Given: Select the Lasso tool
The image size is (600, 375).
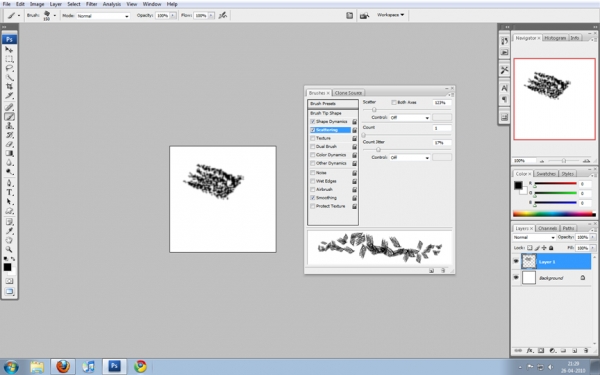Looking at the screenshot, I should pos(9,68).
